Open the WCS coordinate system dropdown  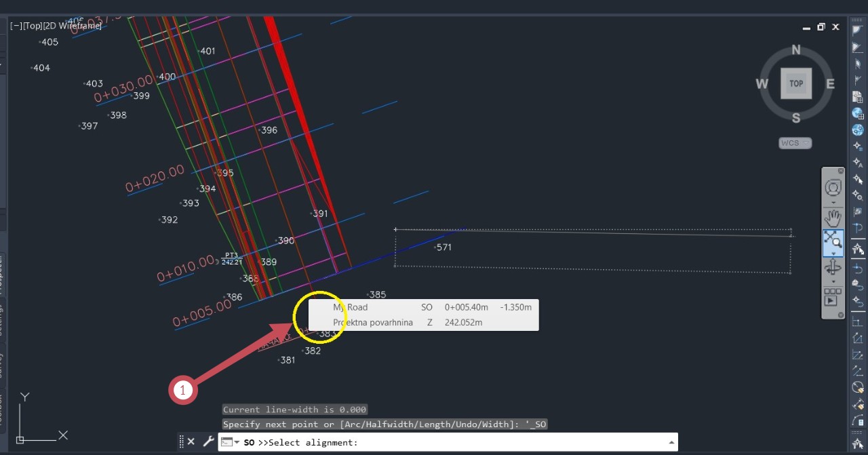(x=795, y=143)
